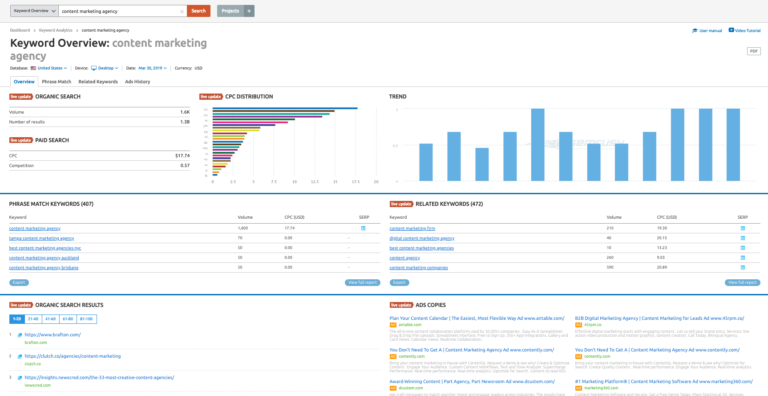Export the Phrase Match Keywords table

(x=19, y=283)
